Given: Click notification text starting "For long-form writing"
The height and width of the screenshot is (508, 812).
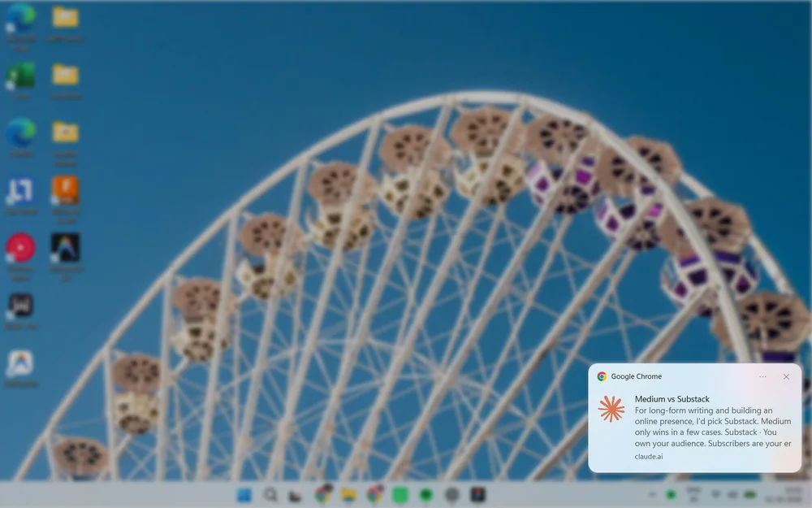Looking at the screenshot, I should (713, 427).
